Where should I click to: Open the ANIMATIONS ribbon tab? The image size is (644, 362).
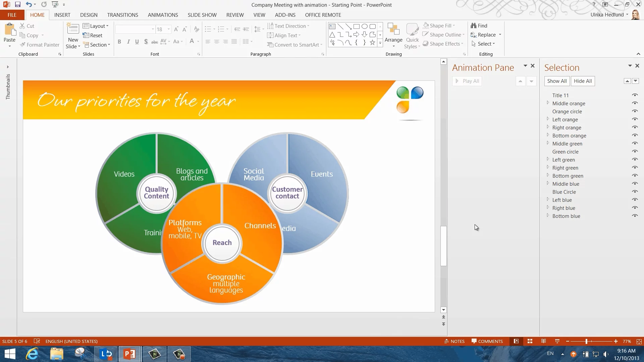[x=163, y=15]
